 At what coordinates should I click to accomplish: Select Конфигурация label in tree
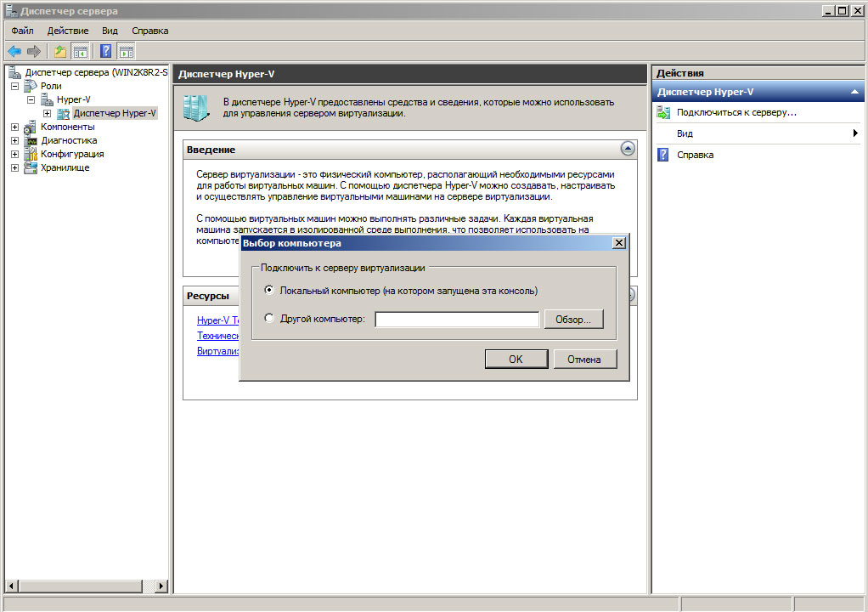tap(72, 154)
